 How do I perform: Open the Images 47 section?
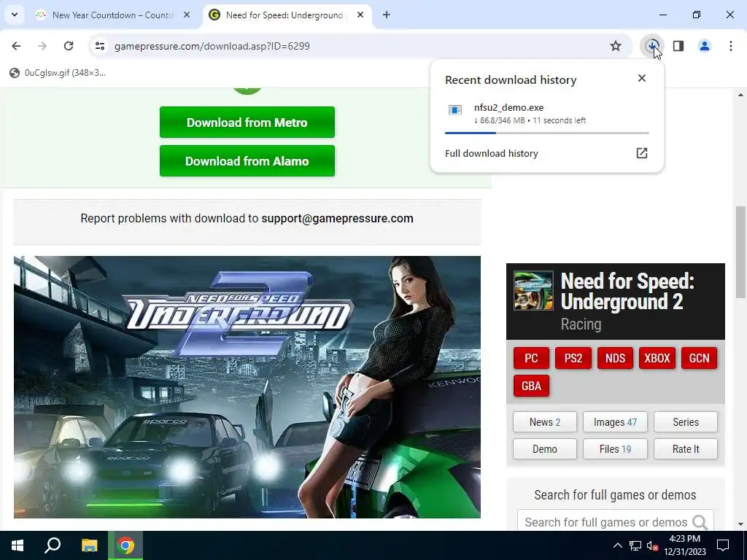tap(615, 422)
